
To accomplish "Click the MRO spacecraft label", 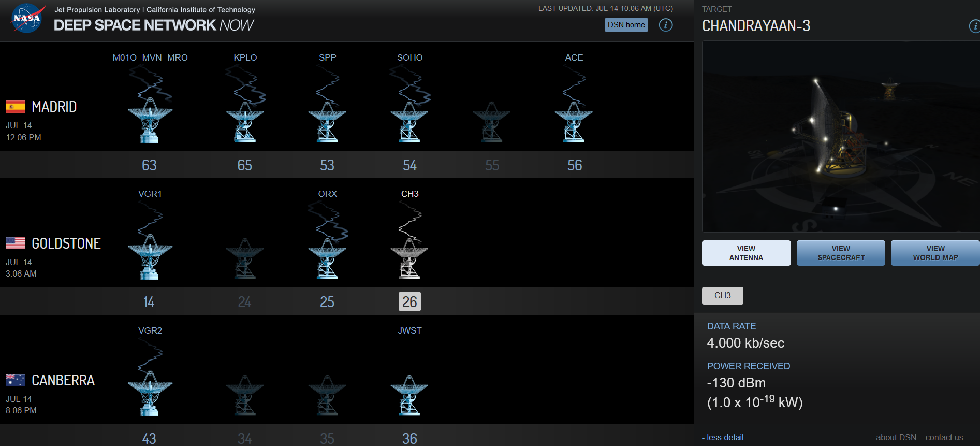I will tap(178, 57).
